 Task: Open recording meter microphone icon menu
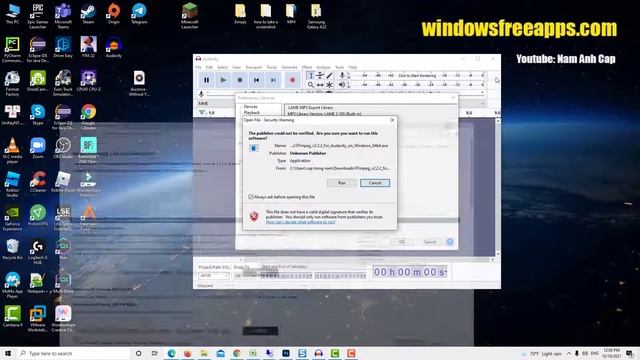click(x=342, y=75)
